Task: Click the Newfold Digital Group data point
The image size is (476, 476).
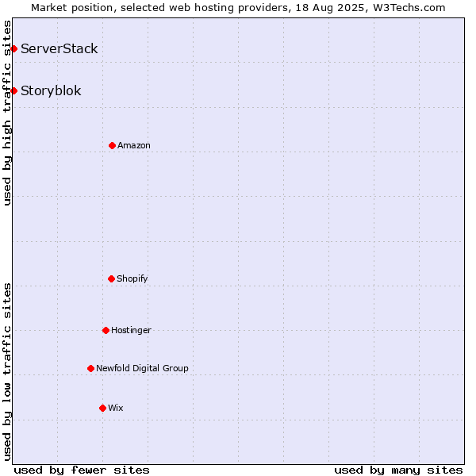Action: (90, 369)
